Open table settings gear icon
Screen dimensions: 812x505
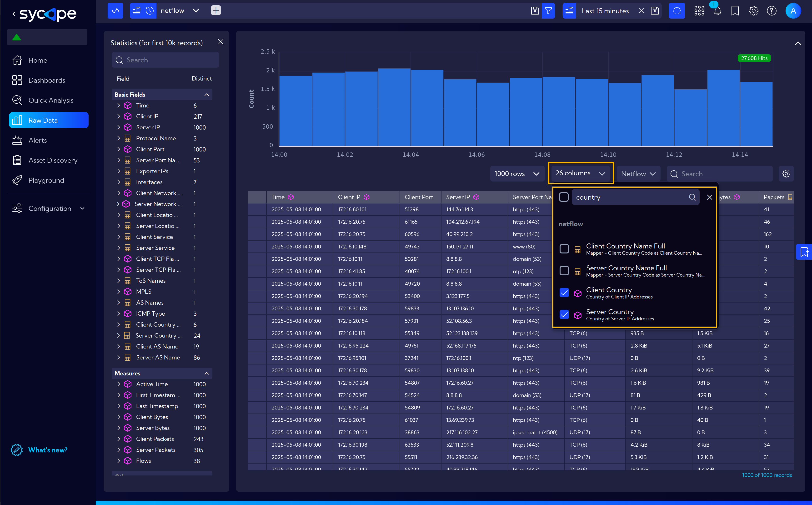point(786,174)
